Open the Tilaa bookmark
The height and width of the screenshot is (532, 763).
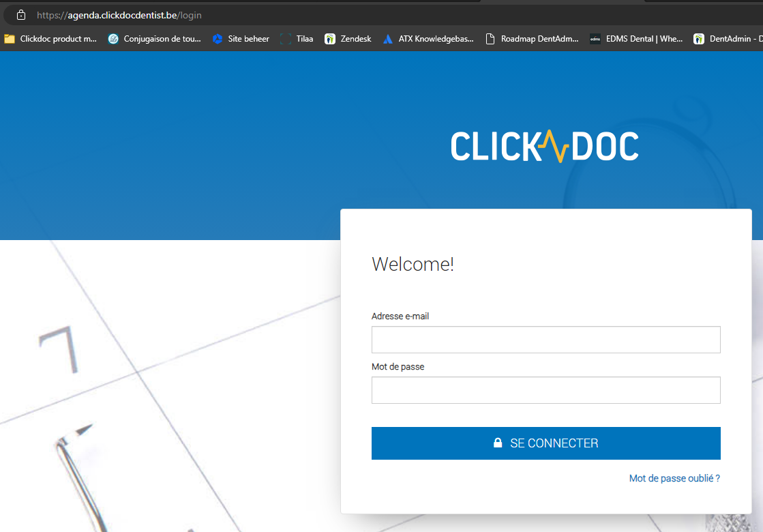299,39
